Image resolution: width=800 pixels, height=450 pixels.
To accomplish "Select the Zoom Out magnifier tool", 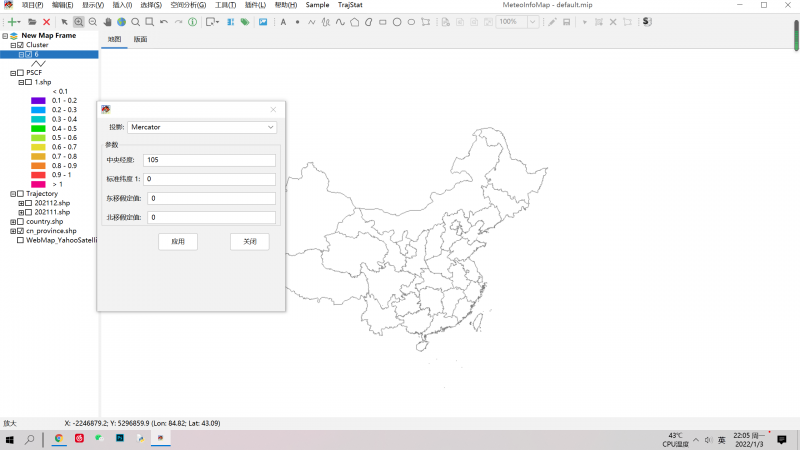I will pyautogui.click(x=93, y=21).
